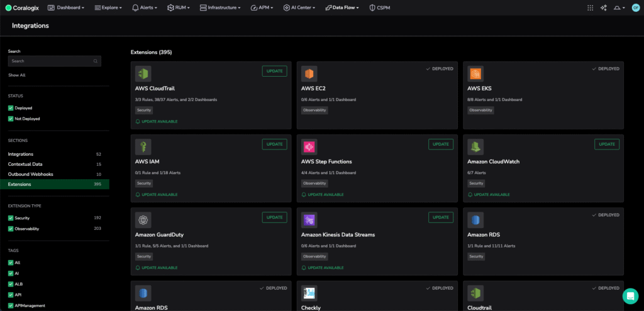The height and width of the screenshot is (311, 644).
Task: Click the CSPM shield icon
Action: click(372, 8)
